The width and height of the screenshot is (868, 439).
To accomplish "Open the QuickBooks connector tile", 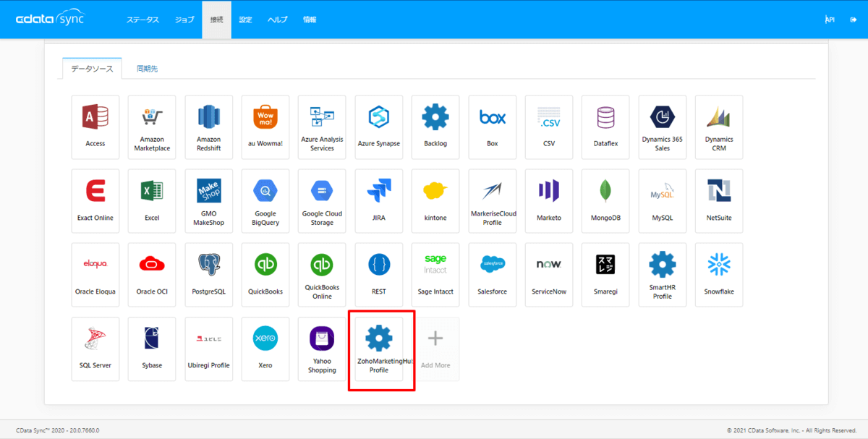I will pos(265,275).
